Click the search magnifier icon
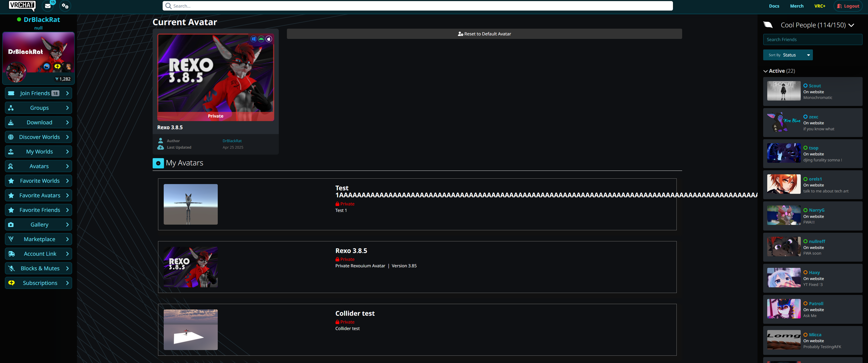 pos(168,6)
